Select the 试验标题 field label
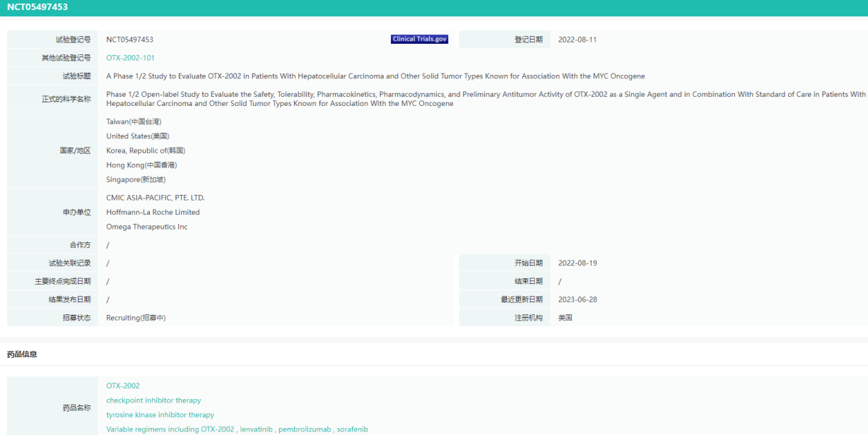The width and height of the screenshot is (868, 435). (76, 76)
